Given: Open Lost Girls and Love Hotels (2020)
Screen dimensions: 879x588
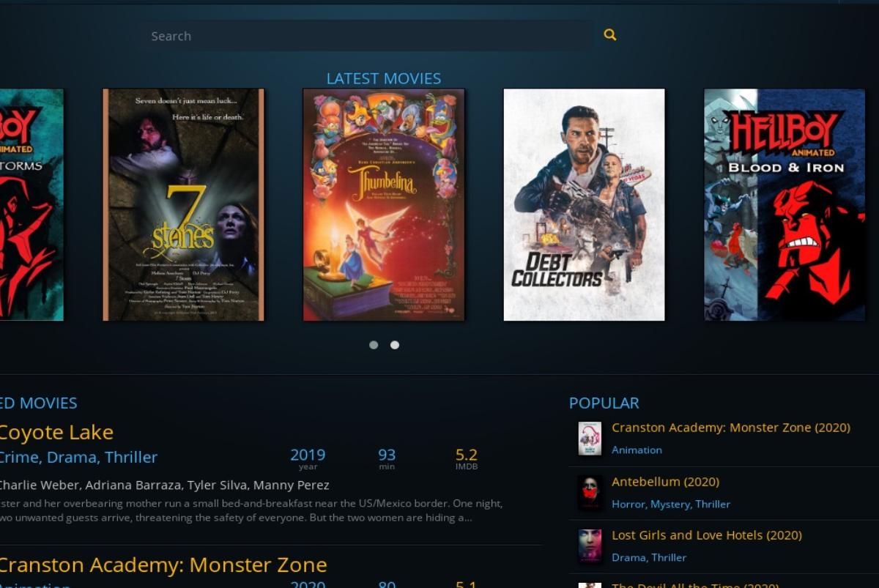Looking at the screenshot, I should pyautogui.click(x=707, y=535).
